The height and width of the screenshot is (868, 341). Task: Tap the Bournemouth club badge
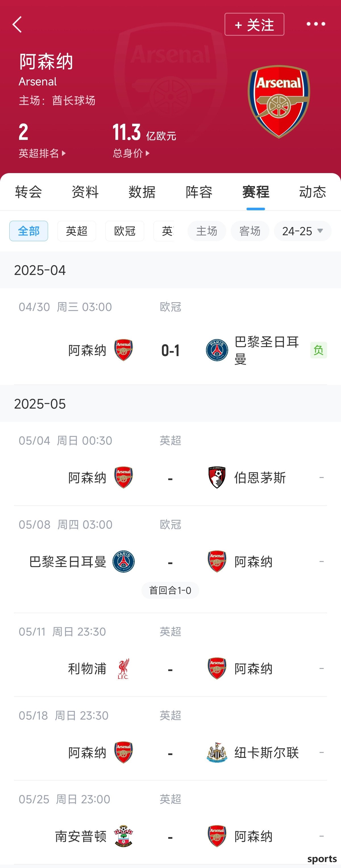(x=217, y=477)
